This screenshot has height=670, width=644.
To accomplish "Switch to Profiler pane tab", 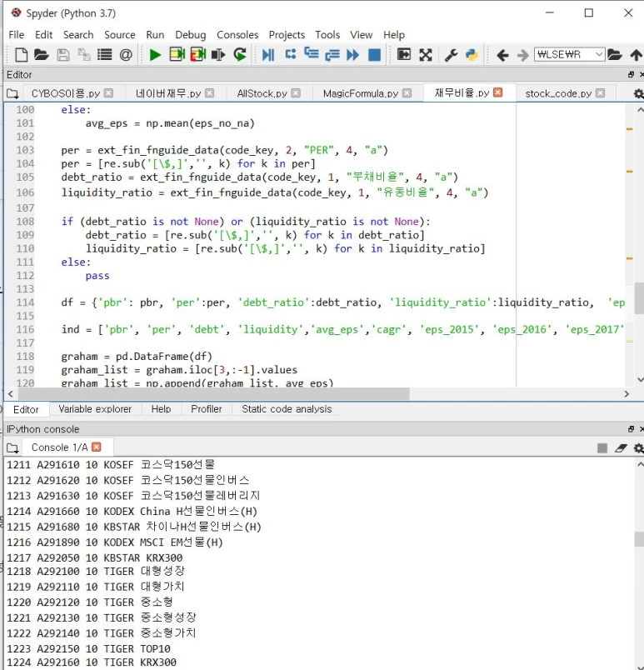I will point(207,409).
